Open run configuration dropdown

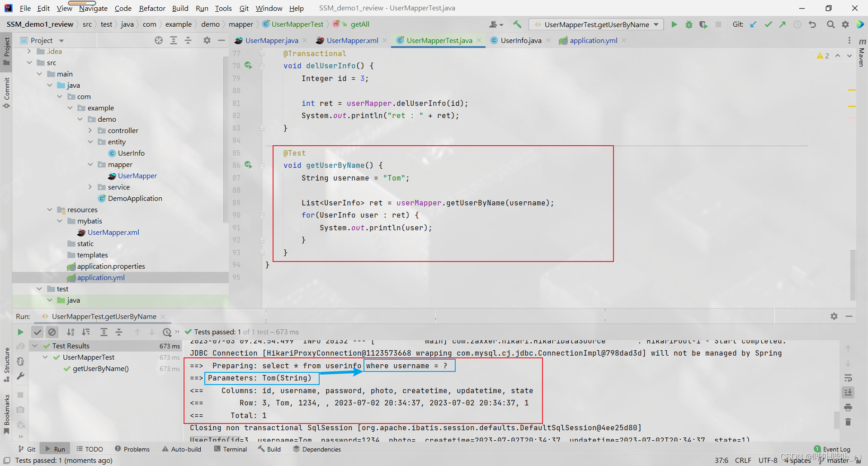tap(596, 24)
